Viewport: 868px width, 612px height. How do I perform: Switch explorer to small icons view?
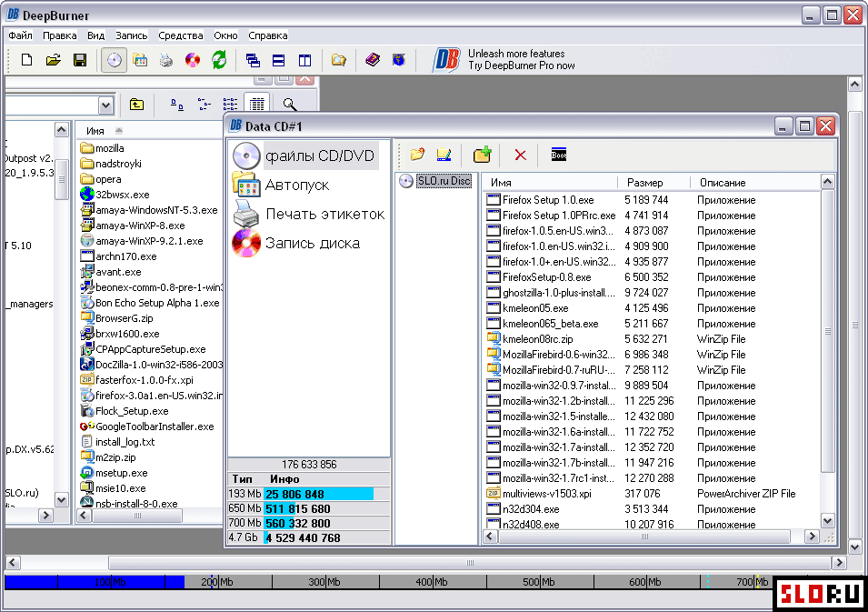click(x=204, y=105)
